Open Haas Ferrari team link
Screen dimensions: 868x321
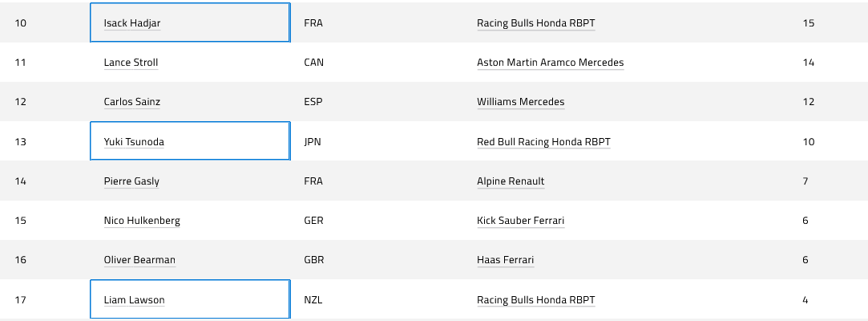506,260
